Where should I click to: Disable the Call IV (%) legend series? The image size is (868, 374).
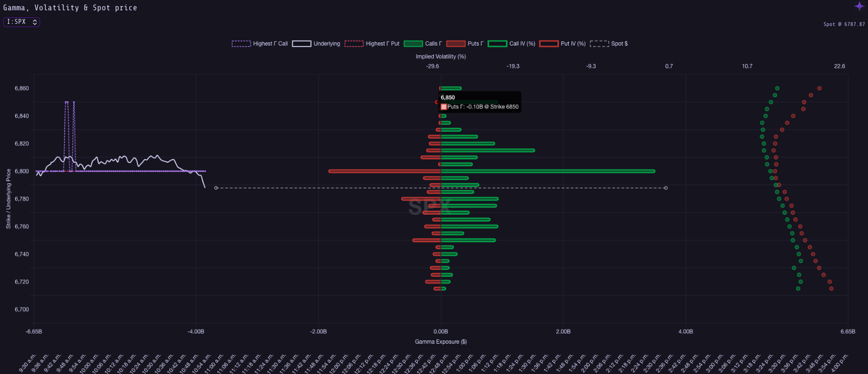tap(512, 44)
